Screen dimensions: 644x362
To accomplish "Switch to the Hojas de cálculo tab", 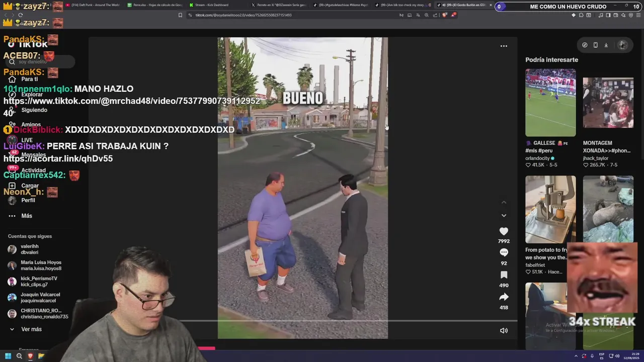I will click(x=155, y=5).
